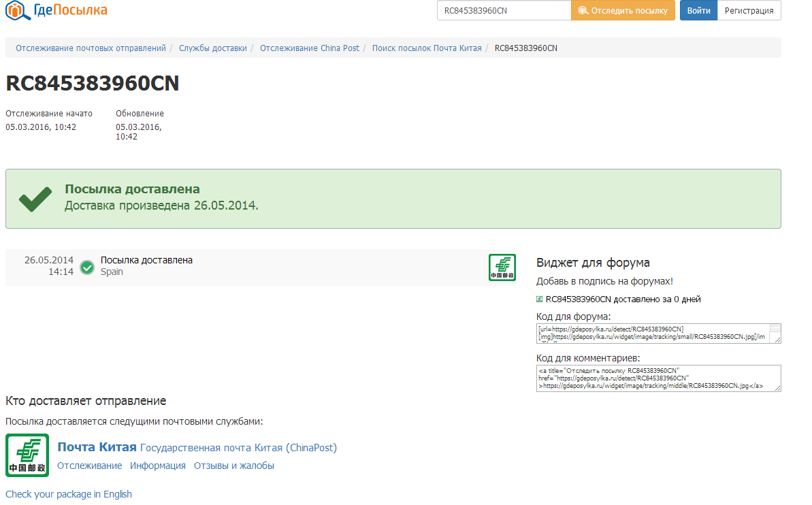Click RC845383960CN доставлено за 0 дней text

pos(623,299)
